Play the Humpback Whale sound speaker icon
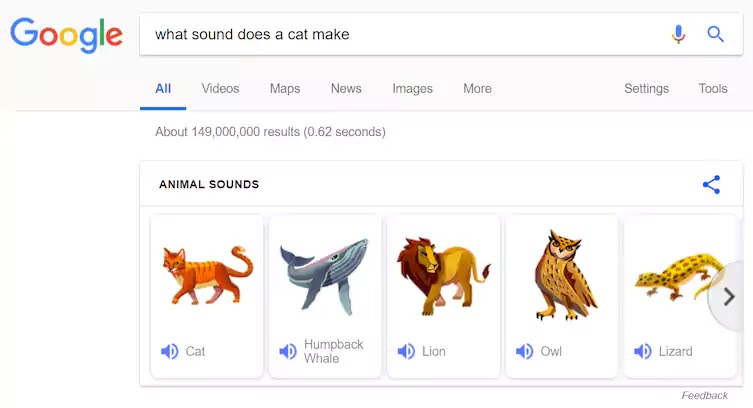 coord(288,351)
